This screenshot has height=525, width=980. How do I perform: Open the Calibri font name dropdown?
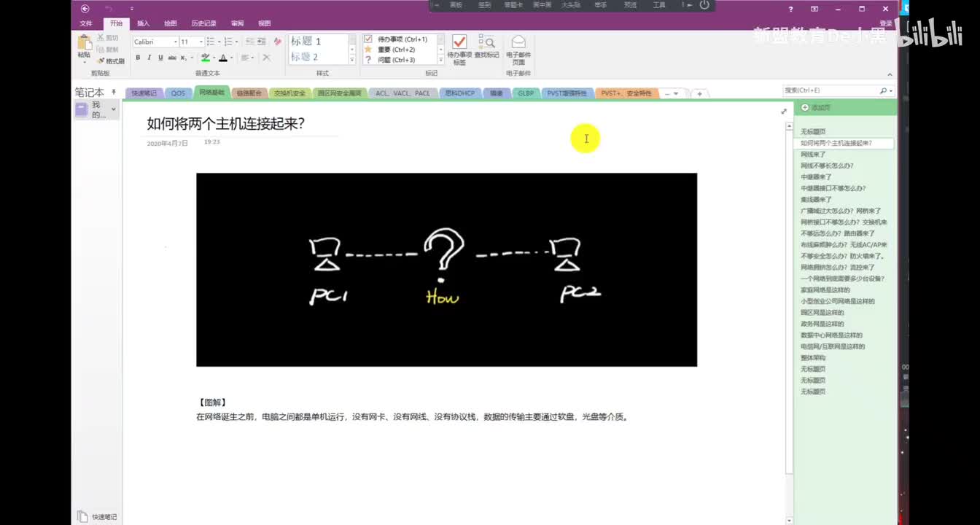point(175,42)
